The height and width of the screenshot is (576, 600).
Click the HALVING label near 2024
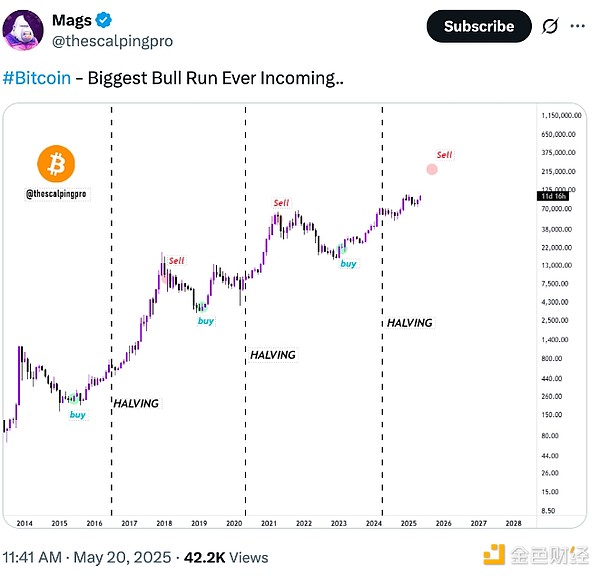410,323
